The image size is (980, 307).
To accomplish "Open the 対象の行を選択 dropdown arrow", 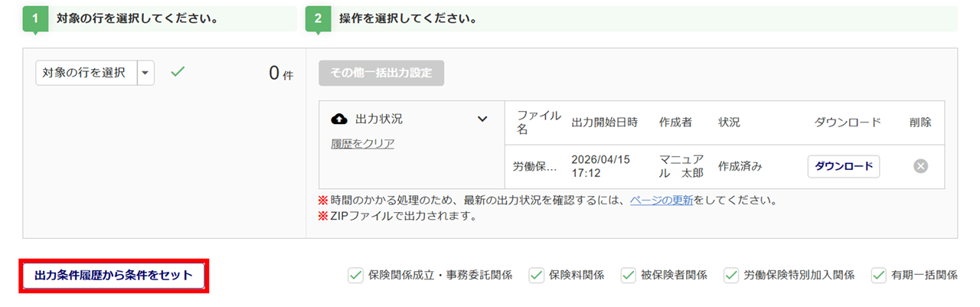I will (145, 73).
